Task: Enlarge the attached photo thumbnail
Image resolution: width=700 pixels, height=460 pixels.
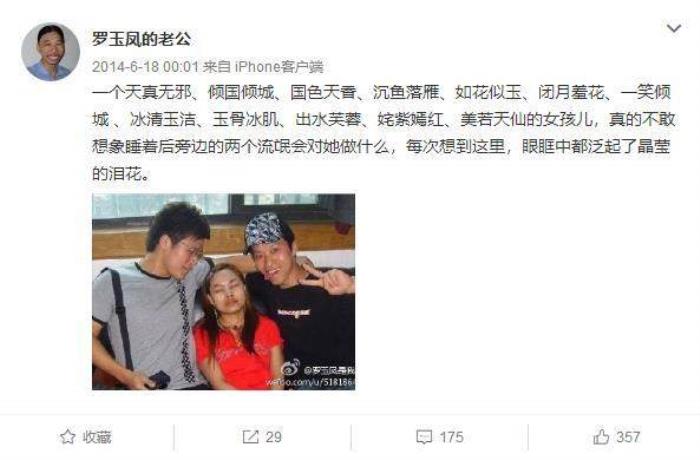Action: 224,292
